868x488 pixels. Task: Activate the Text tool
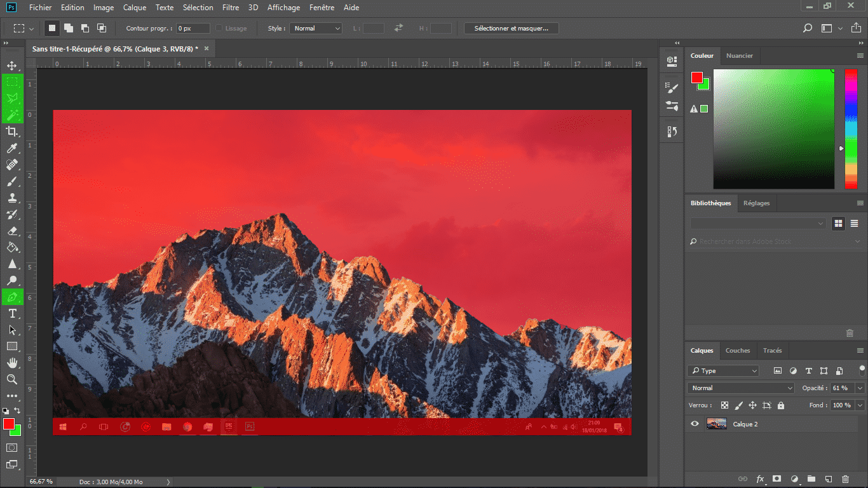pos(12,314)
